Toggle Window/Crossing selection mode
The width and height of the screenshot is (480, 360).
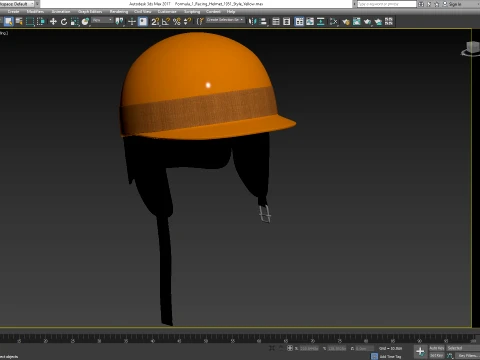pyautogui.click(x=41, y=22)
